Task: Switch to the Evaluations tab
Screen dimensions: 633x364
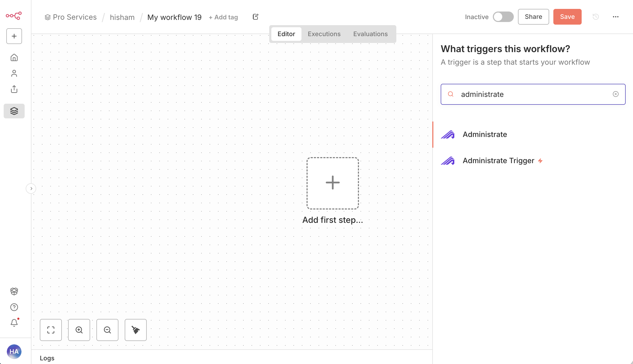Action: (x=370, y=34)
